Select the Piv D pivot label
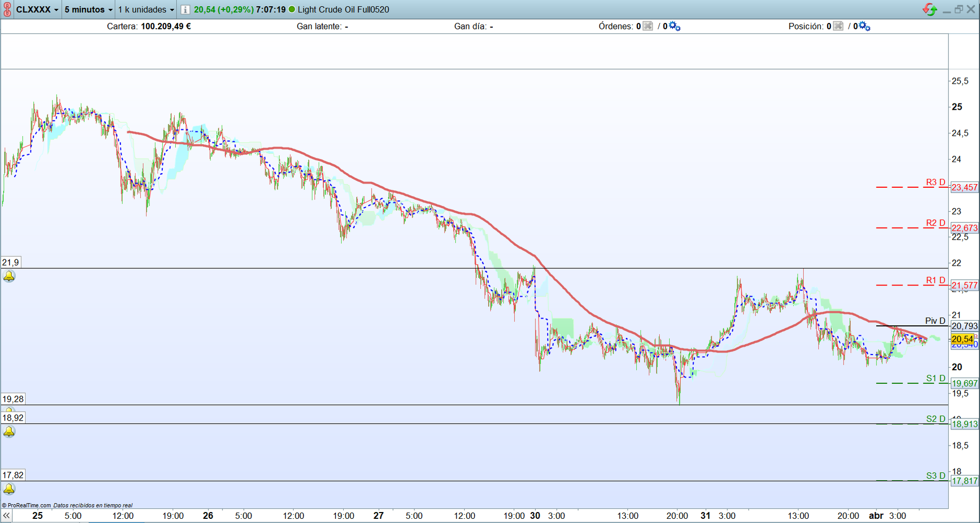The image size is (980, 523). click(936, 321)
